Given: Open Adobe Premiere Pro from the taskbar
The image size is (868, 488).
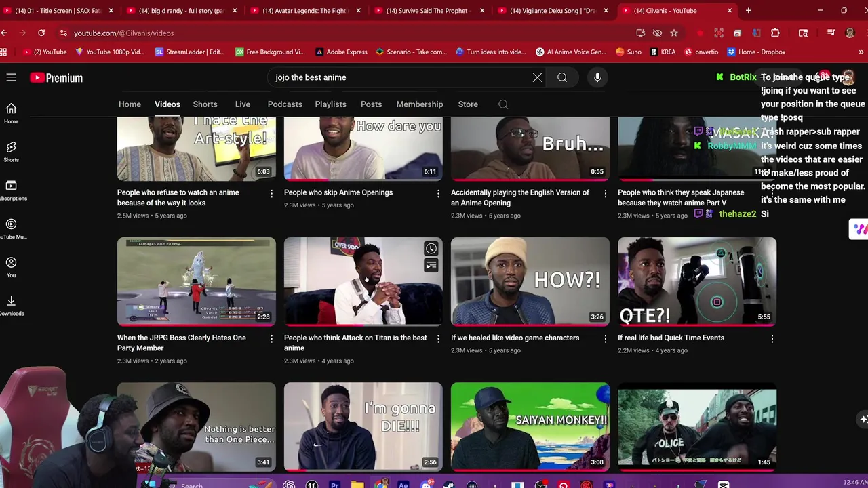Looking at the screenshot, I should click(x=334, y=485).
